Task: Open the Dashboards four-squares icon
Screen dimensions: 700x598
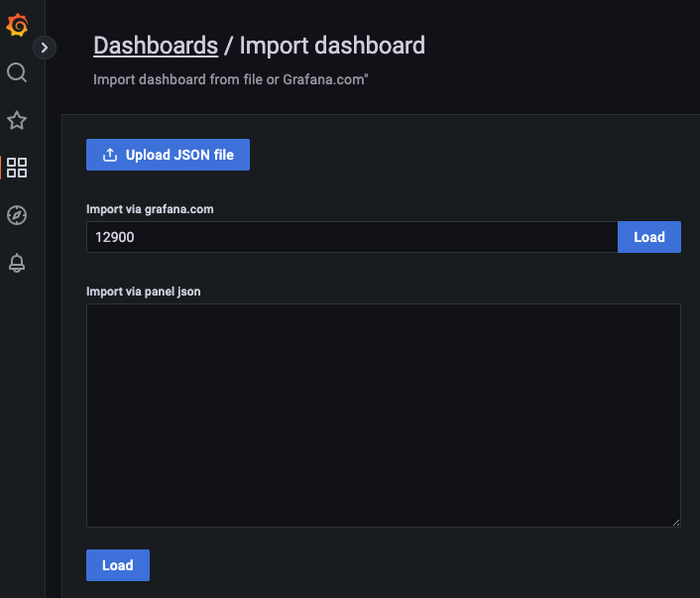Action: [17, 168]
